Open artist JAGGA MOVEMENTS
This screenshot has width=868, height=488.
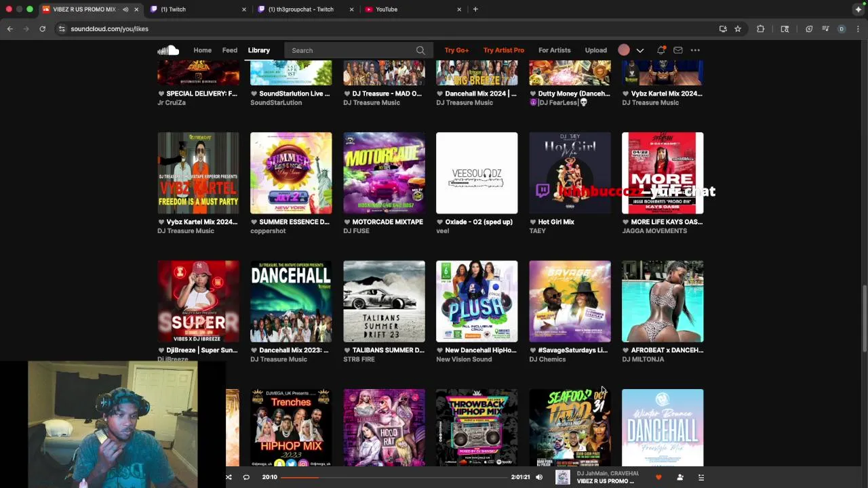coord(654,231)
